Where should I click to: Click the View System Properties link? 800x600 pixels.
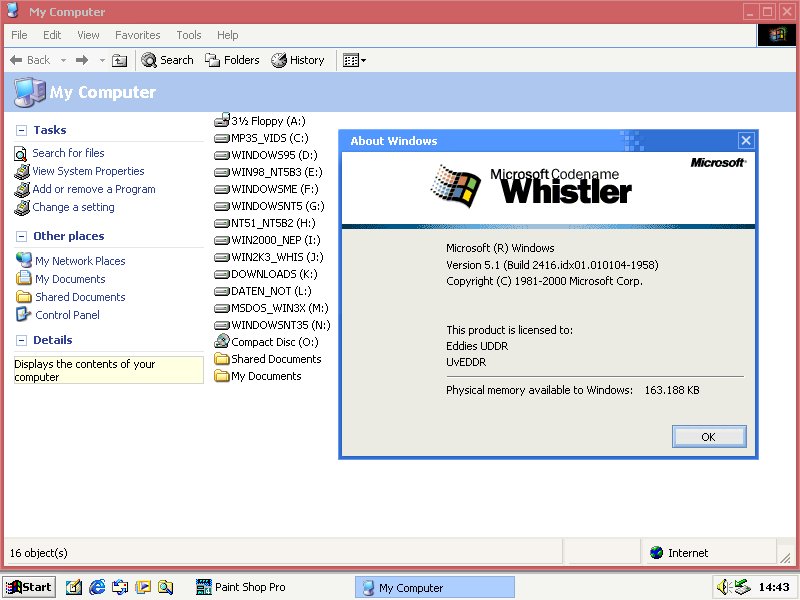click(x=88, y=171)
